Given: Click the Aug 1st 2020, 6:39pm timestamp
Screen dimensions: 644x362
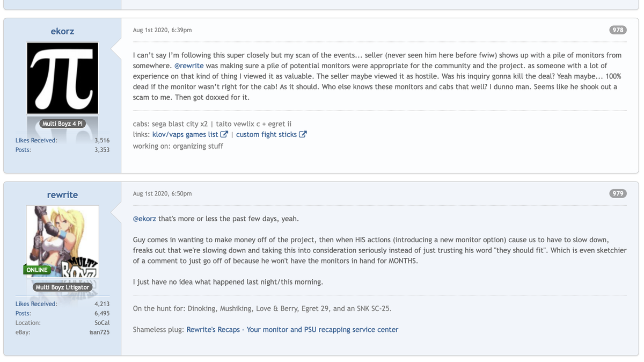Looking at the screenshot, I should pos(162,30).
